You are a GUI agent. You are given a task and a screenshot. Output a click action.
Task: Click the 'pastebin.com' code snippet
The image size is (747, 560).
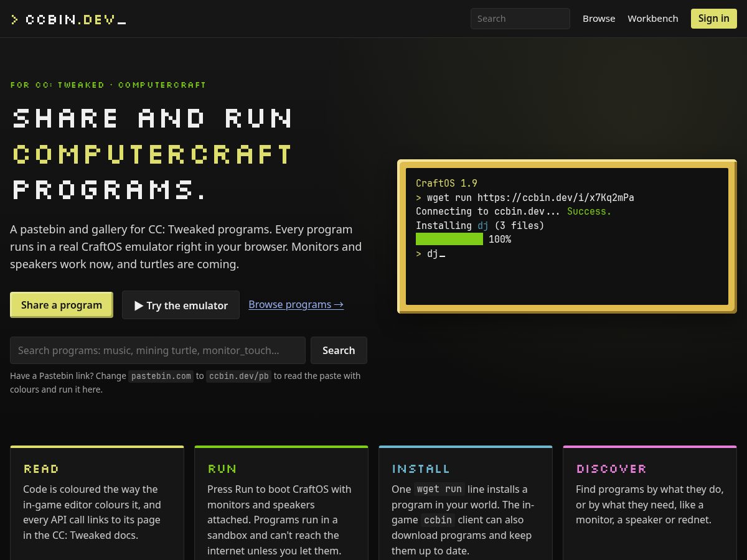(x=162, y=376)
